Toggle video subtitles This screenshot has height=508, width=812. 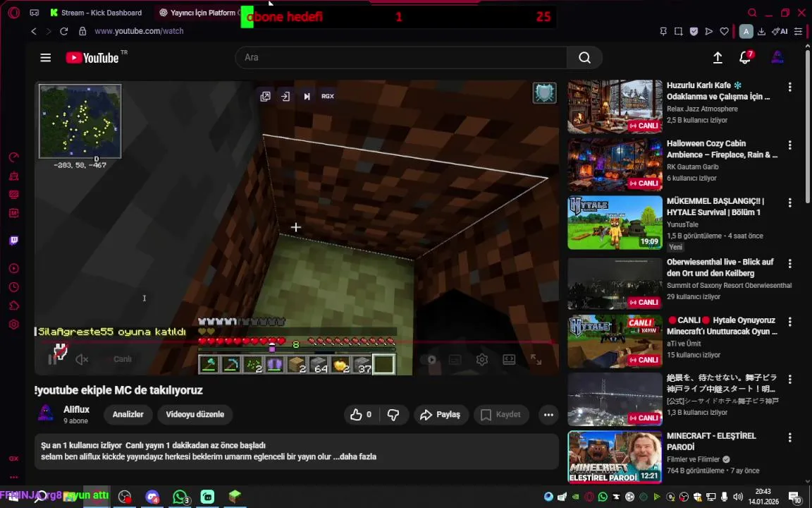[455, 359]
